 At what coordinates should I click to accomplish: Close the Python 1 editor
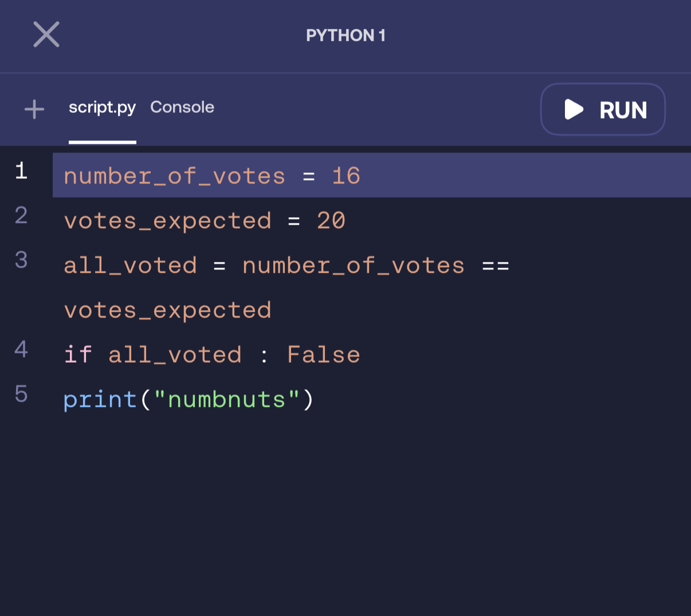(x=46, y=34)
